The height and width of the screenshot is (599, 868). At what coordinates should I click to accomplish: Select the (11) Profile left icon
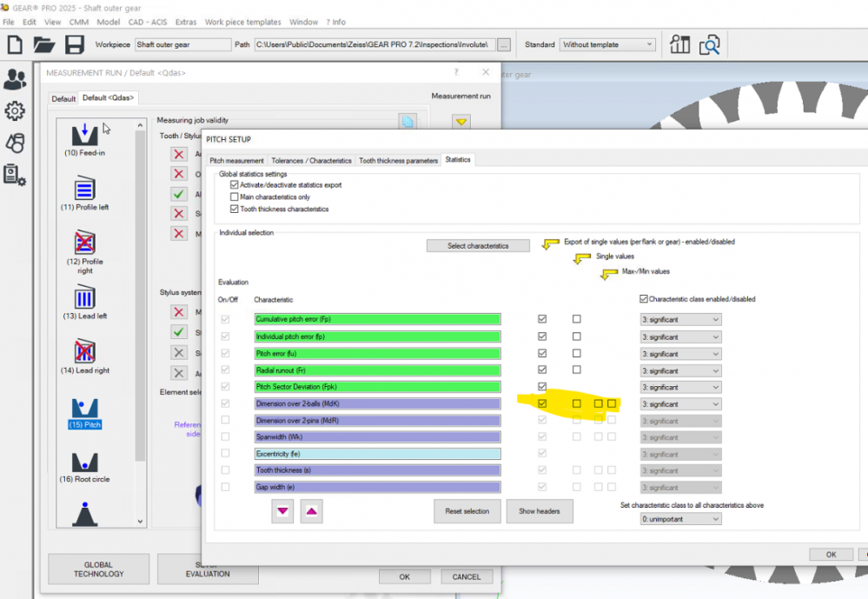point(84,189)
